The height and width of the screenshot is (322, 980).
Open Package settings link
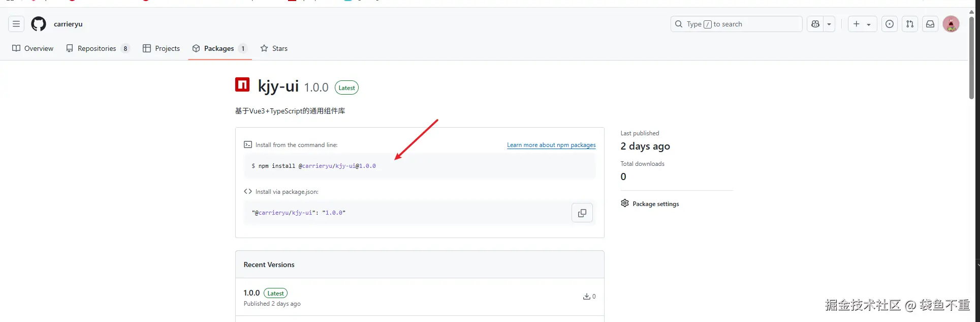click(x=655, y=204)
